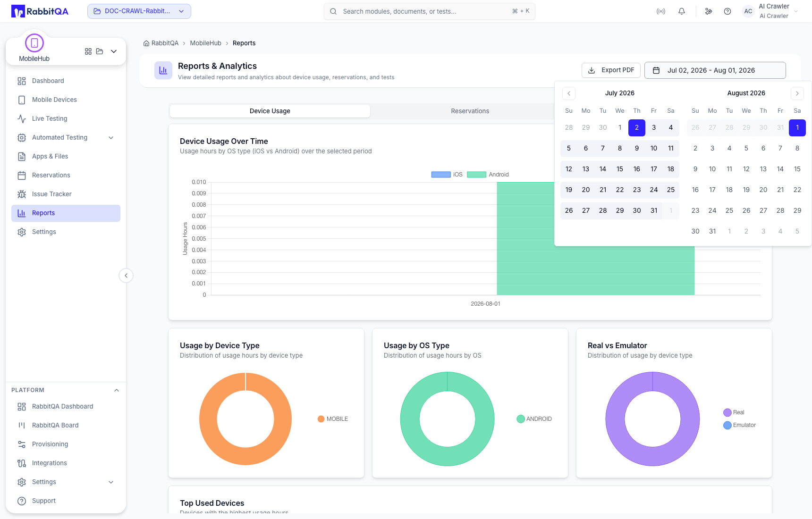Viewport: 812px width, 519px height.
Task: Toggle Android series in chart legend
Action: coord(488,175)
